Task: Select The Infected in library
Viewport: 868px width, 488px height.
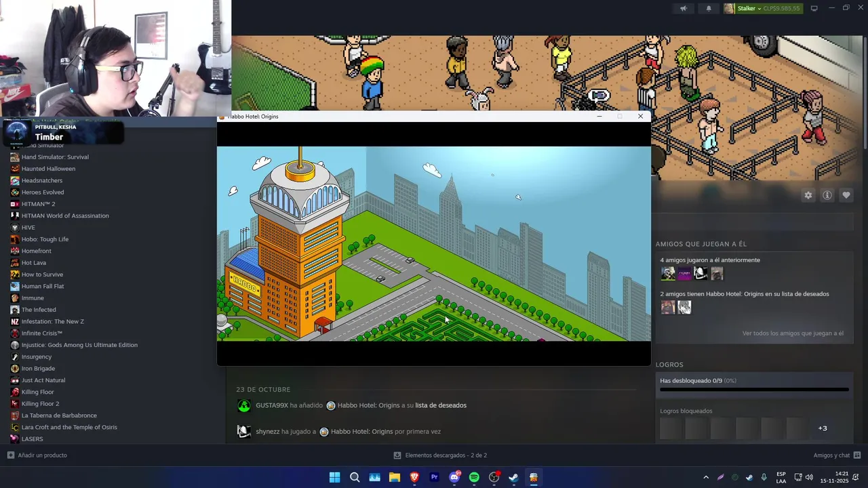Action: (39, 310)
